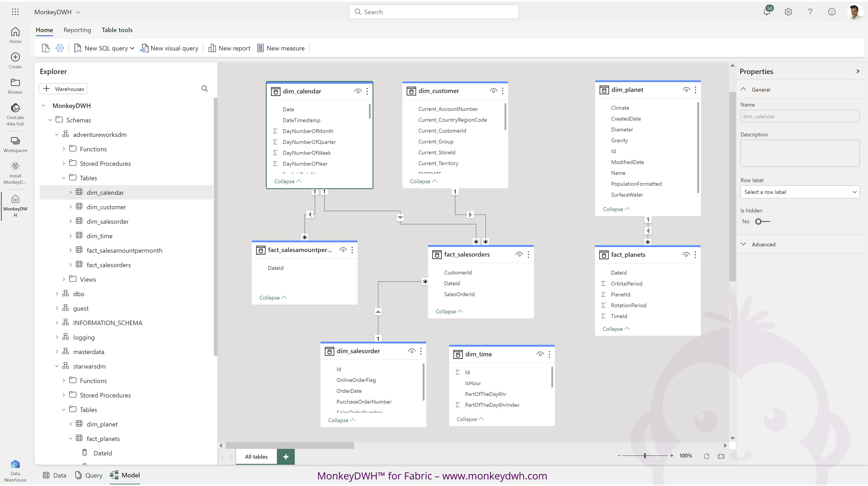Click Warehouses add button

click(63, 89)
